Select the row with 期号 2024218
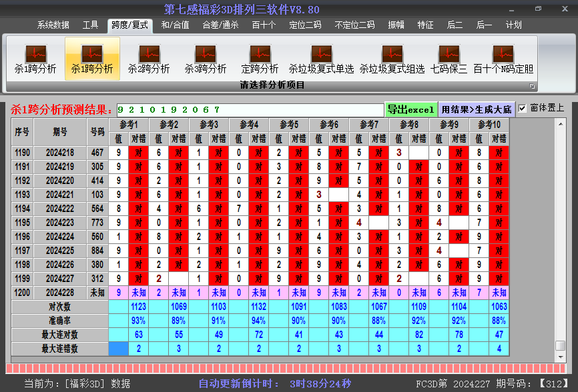 coord(260,153)
